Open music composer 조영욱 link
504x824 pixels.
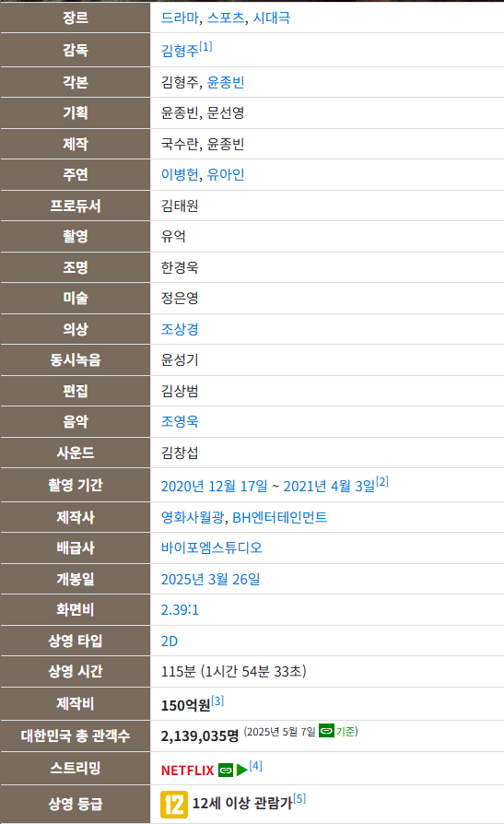pyautogui.click(x=180, y=421)
